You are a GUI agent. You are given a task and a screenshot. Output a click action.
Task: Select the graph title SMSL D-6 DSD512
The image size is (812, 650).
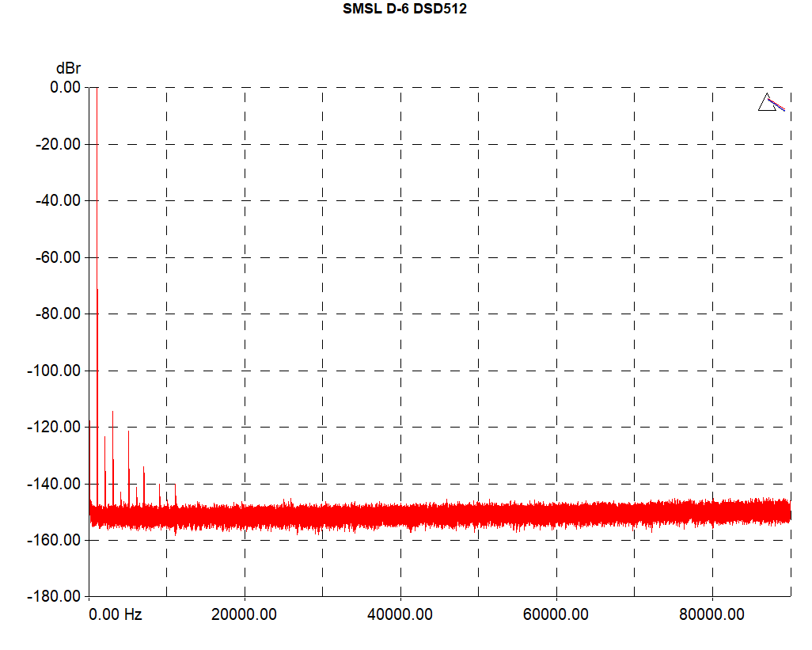tap(404, 9)
